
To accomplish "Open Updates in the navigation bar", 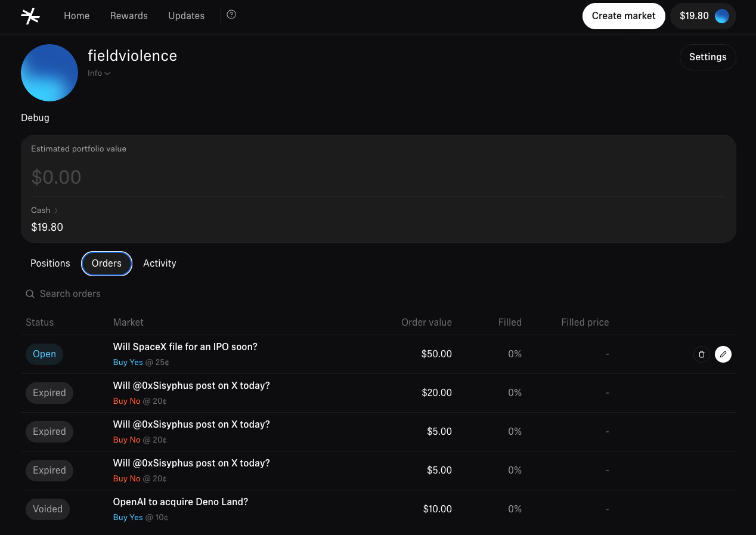I will pos(186,16).
